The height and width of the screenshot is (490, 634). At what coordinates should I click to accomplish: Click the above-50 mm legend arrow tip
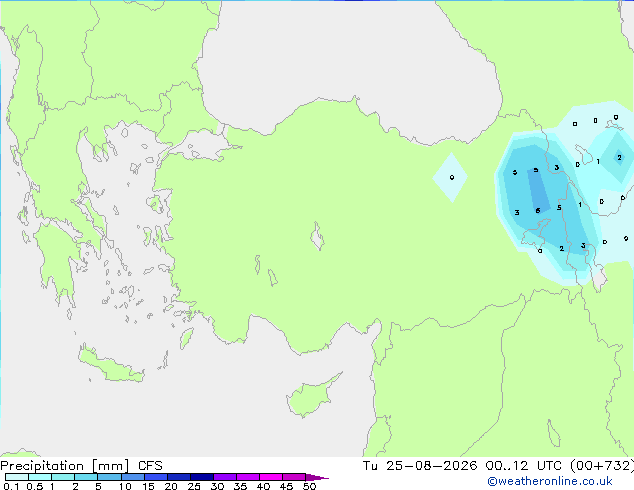[x=317, y=477]
